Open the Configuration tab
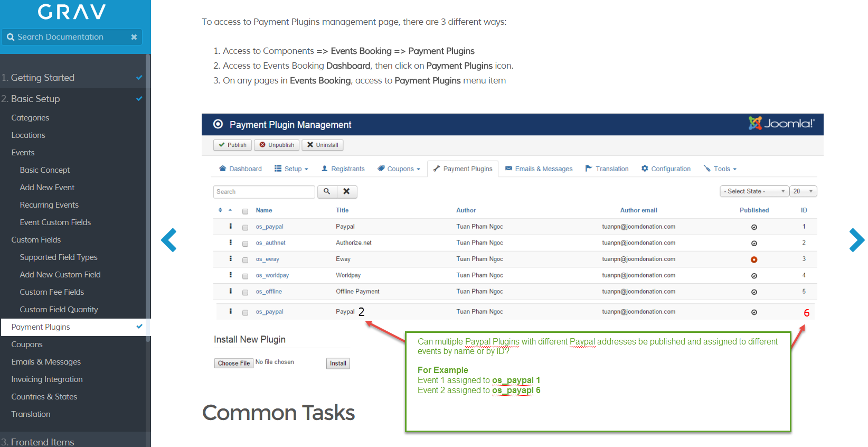 click(x=666, y=169)
